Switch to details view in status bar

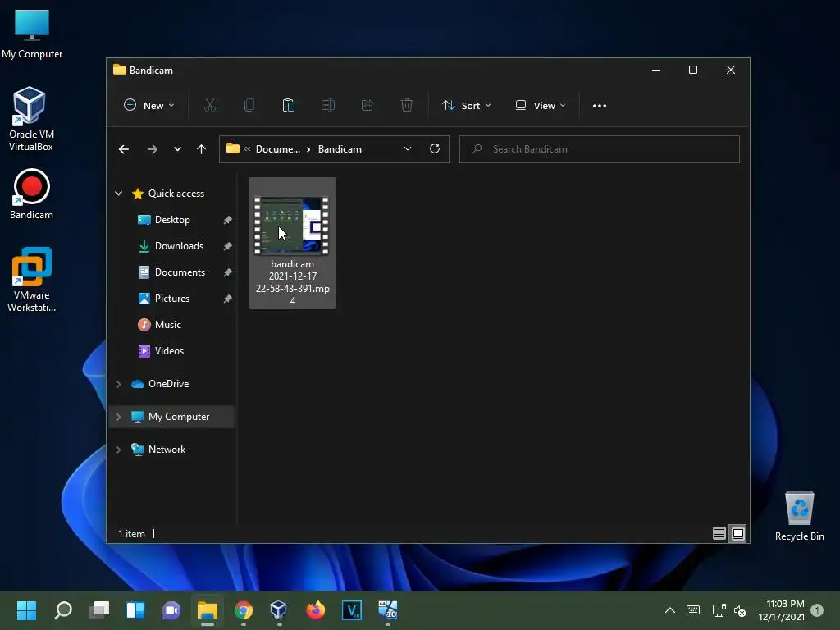[x=719, y=533]
